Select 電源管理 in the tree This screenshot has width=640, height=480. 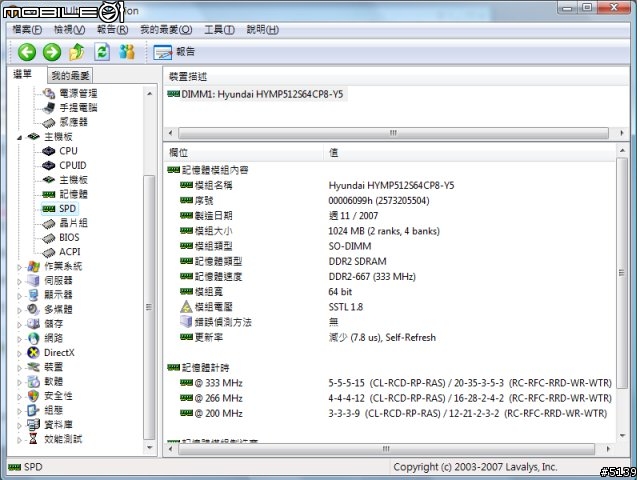pyautogui.click(x=70, y=93)
